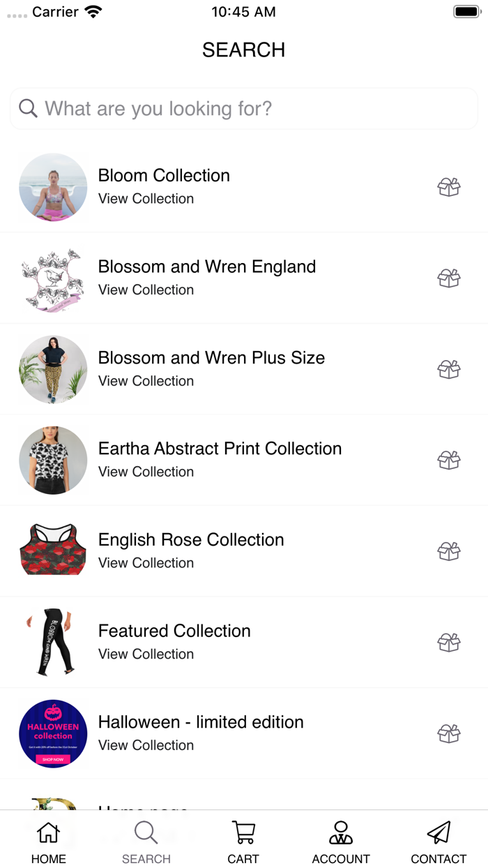This screenshot has height=868, width=488.
Task: Tap the Halloween collection banner thumbnail
Action: click(x=53, y=733)
